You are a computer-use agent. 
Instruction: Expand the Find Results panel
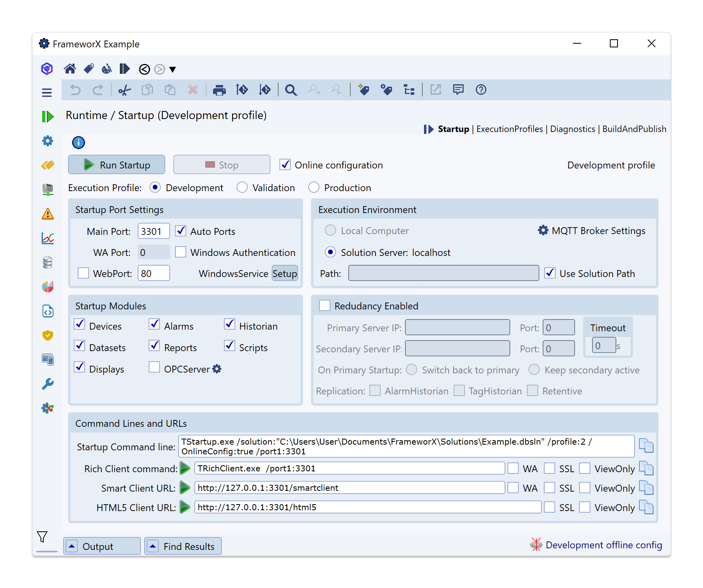coord(183,546)
